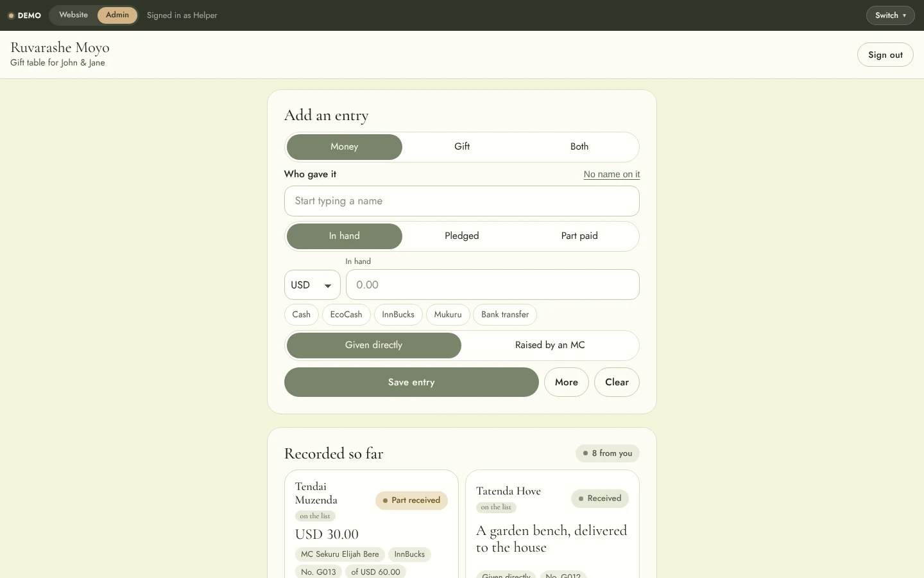Viewport: 924px width, 578px height.
Task: Click the Part received status badge
Action: pyautogui.click(x=411, y=500)
